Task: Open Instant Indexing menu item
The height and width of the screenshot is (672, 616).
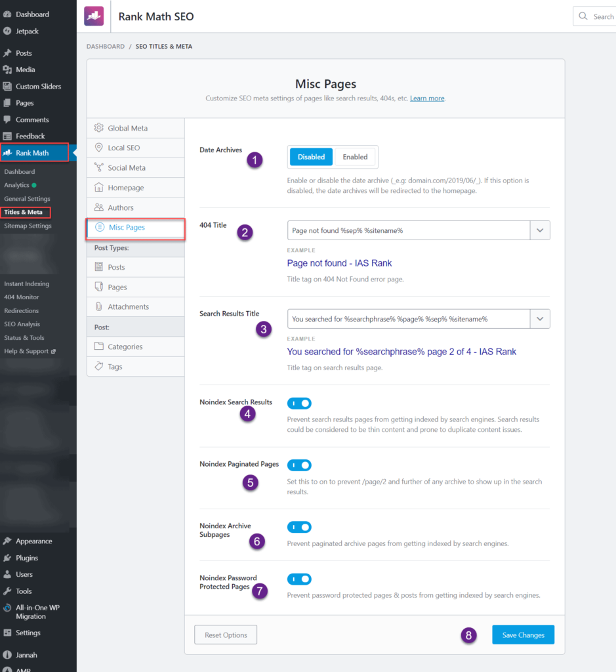Action: (26, 283)
